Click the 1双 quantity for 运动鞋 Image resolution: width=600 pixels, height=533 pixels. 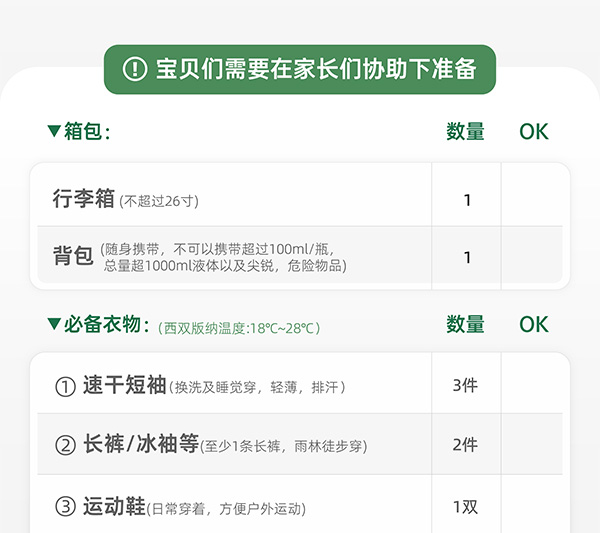click(466, 507)
